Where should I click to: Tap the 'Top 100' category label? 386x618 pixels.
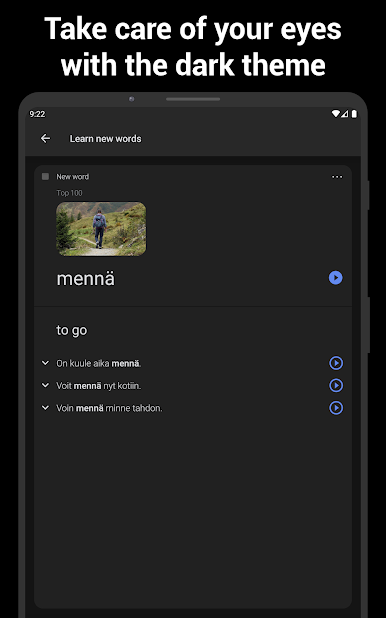click(69, 193)
